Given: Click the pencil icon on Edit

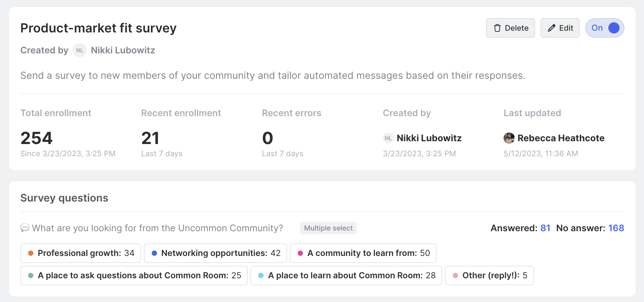Looking at the screenshot, I should click(551, 28).
